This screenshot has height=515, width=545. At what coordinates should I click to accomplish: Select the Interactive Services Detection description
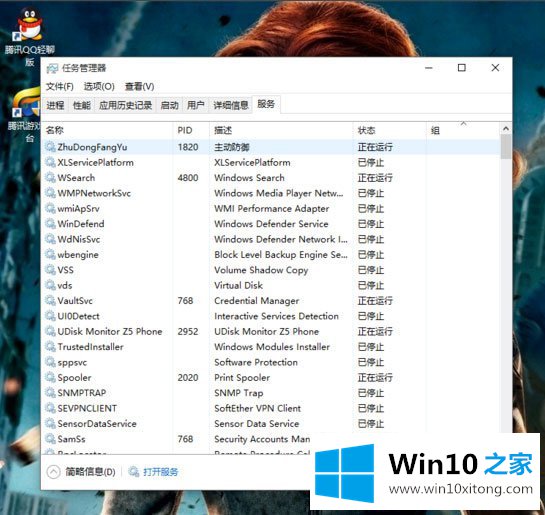click(x=276, y=316)
